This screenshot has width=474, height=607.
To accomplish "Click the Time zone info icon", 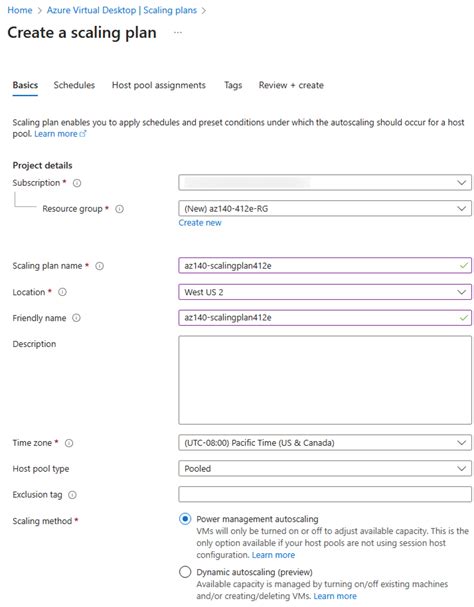I will (69, 443).
